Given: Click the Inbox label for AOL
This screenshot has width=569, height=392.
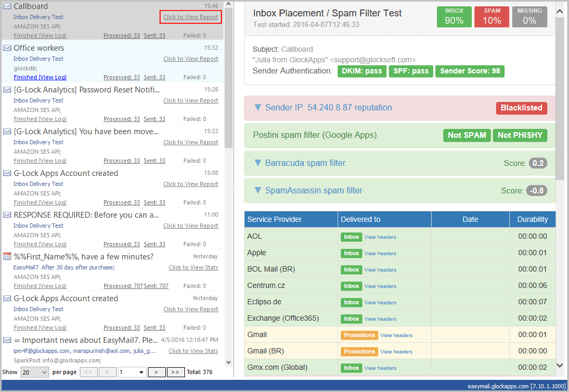Looking at the screenshot, I should [351, 237].
